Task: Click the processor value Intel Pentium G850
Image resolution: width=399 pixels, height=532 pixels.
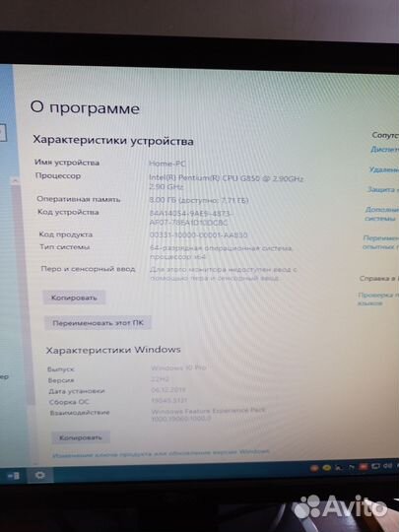Action: (226, 182)
